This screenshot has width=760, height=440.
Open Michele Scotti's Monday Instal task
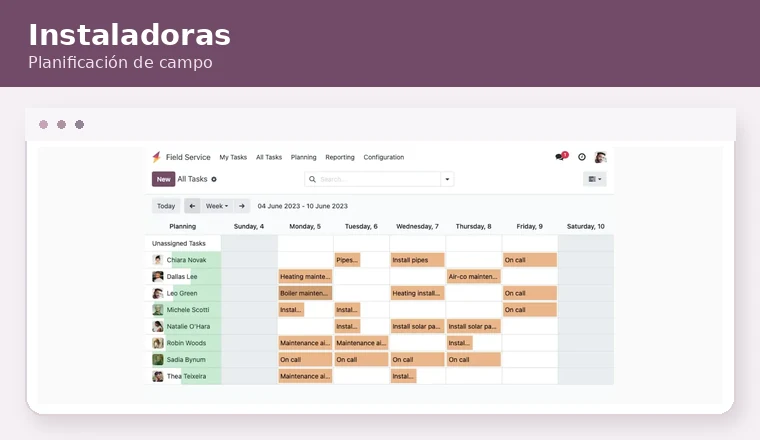pos(291,310)
